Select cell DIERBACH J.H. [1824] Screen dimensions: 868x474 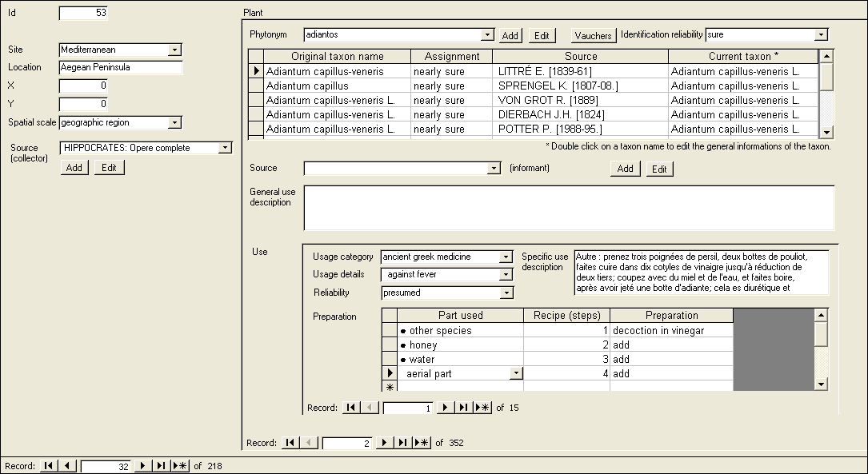[580, 114]
